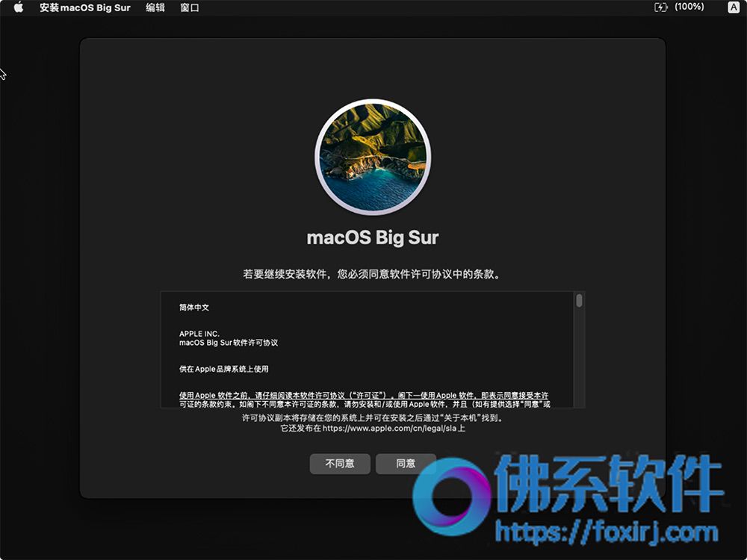
Task: Click the 供在 Apple 品牌系统上使用 line
Action: point(224,369)
